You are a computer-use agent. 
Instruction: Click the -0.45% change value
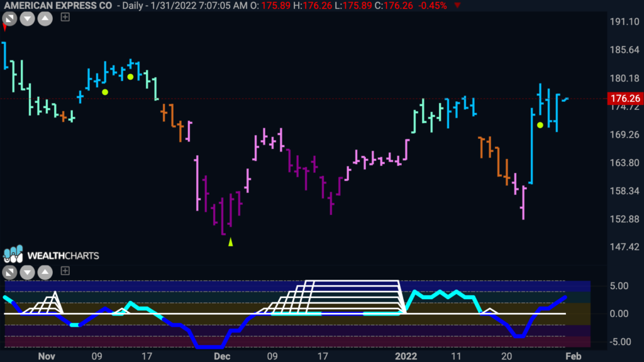[x=433, y=6]
